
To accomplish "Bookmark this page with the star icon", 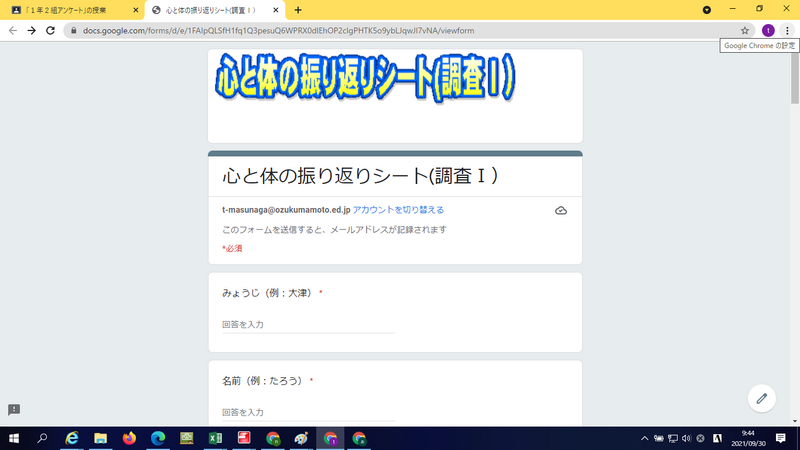I will 745,31.
